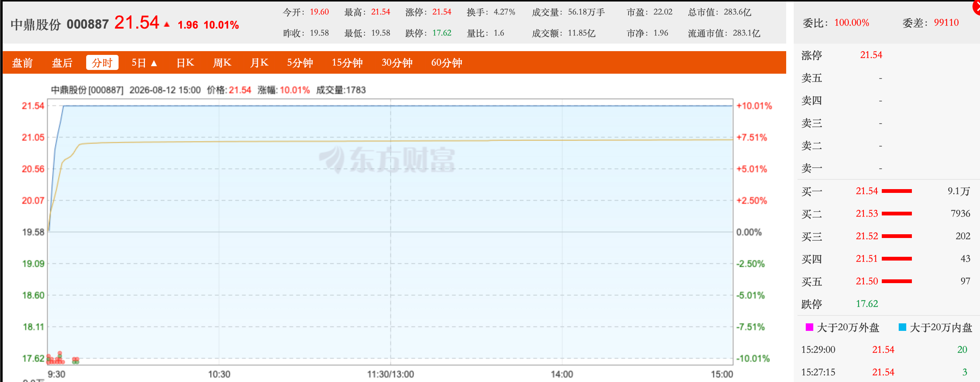Click 委比 value 100.00%
The width and height of the screenshot is (980, 382).
pos(852,23)
